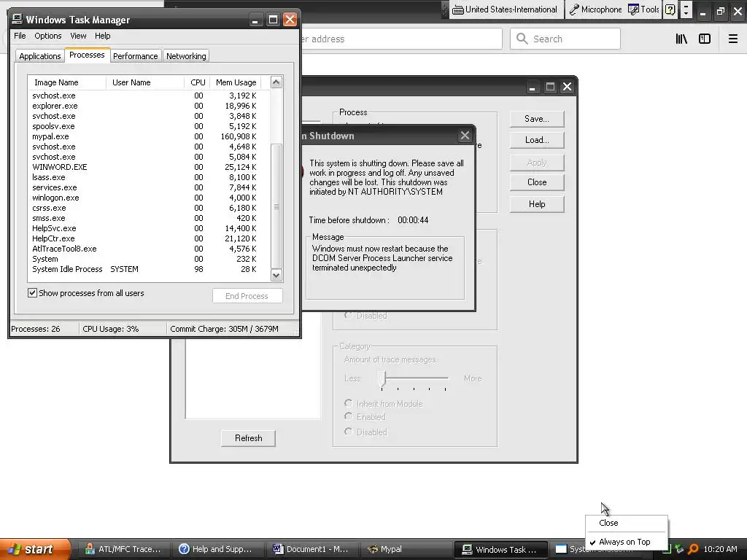Select mypal.exe process row
The width and height of the screenshot is (747, 560).
[149, 136]
